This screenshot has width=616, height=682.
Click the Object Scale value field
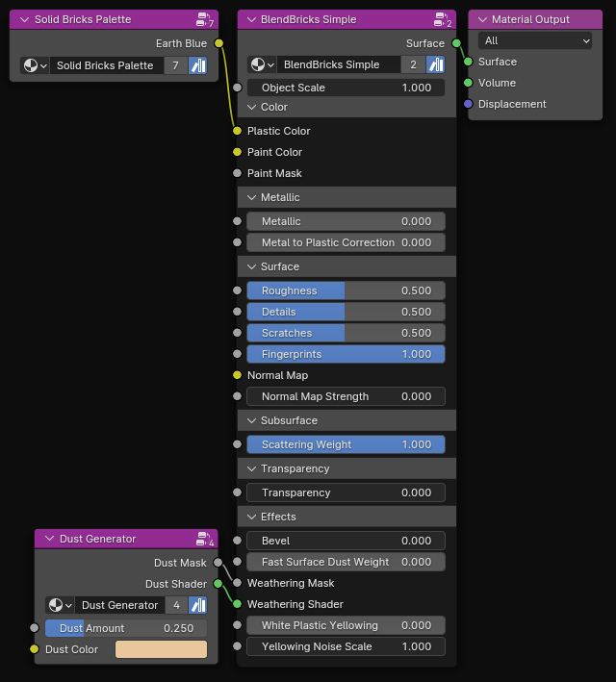pyautogui.click(x=346, y=88)
